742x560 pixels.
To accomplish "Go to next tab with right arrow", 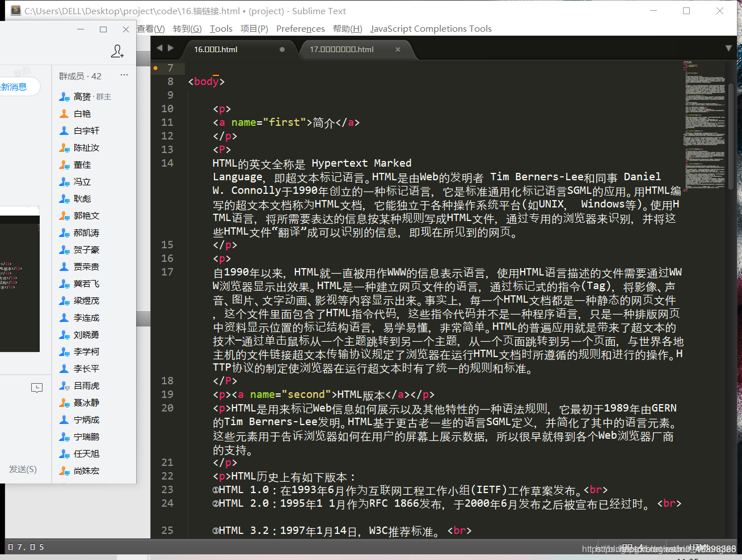I will click(x=171, y=49).
